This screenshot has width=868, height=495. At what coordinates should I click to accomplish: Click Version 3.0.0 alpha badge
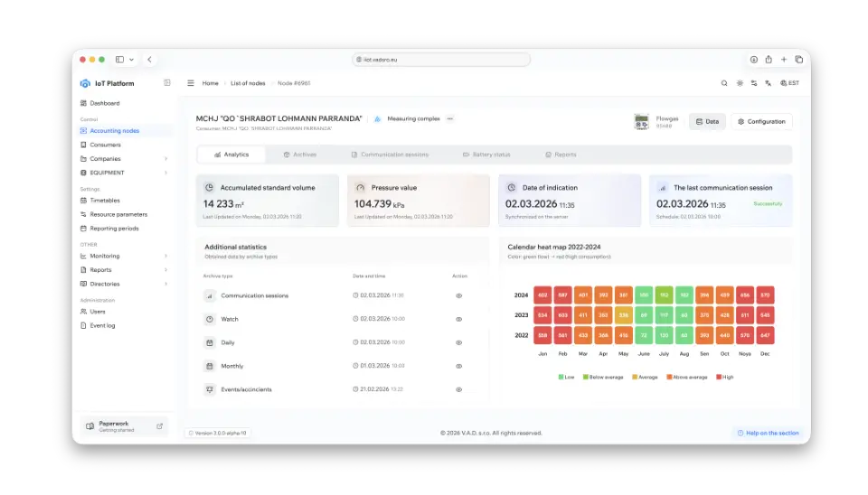(x=218, y=433)
